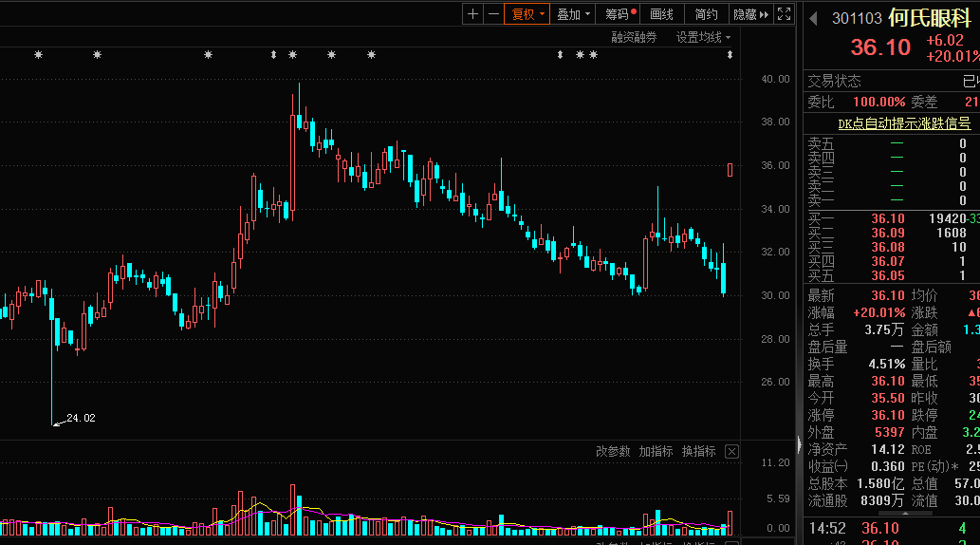
Task: Click the rightmost up-down arrow marker
Action: 730,55
